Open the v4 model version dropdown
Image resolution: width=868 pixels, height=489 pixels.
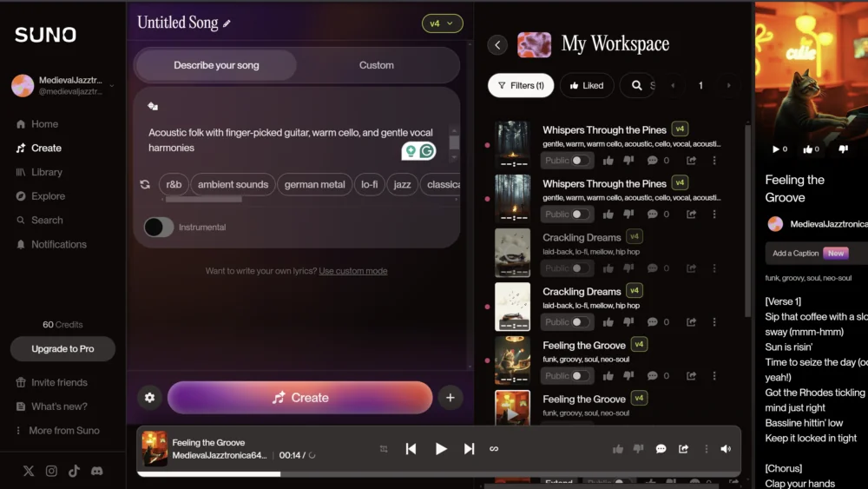[x=442, y=23]
